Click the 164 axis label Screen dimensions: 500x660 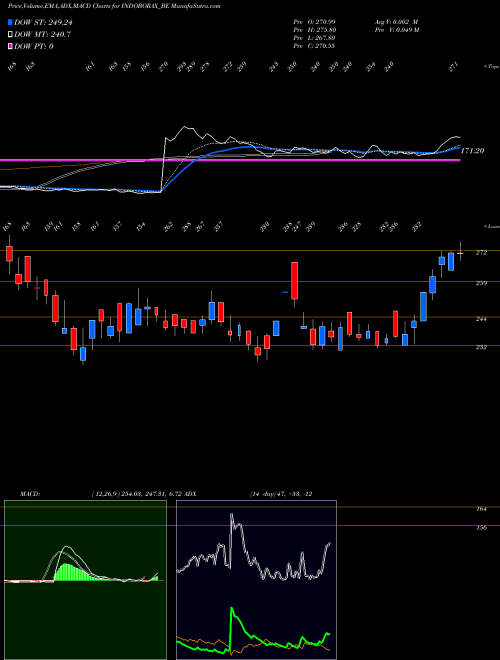pyautogui.click(x=481, y=509)
